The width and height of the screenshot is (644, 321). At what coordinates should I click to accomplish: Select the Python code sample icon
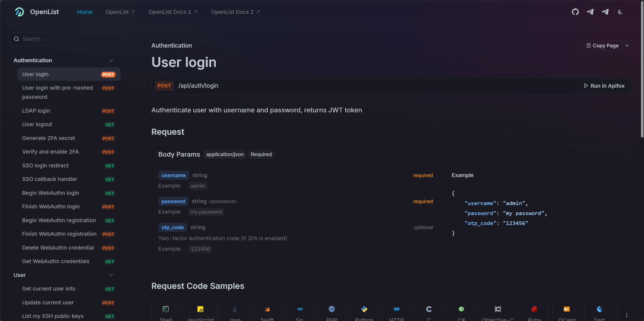364,309
